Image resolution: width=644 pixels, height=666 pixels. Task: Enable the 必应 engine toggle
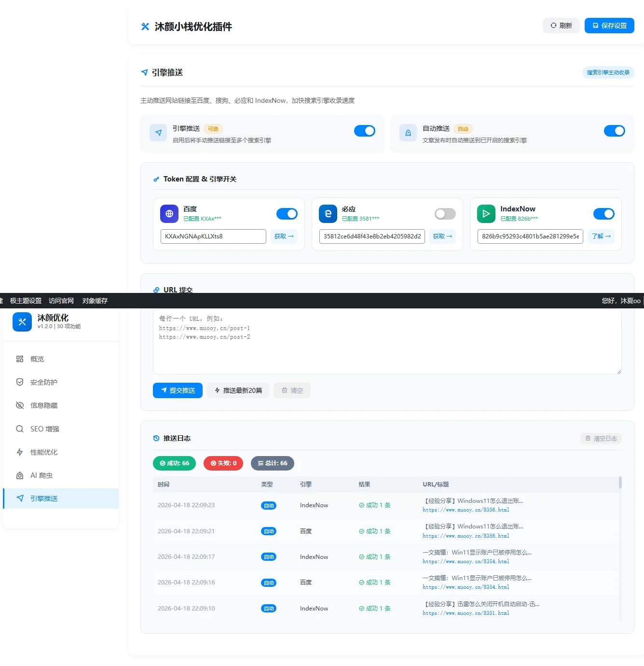point(445,214)
